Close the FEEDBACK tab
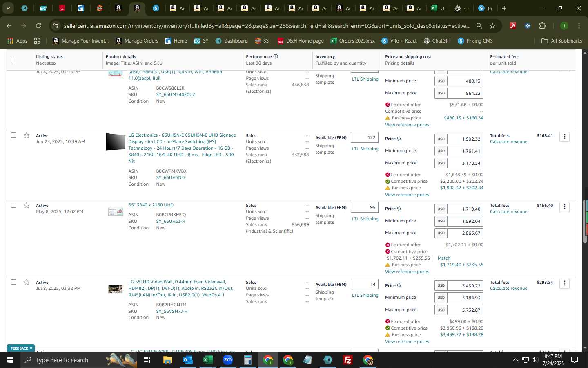 coord(31,348)
